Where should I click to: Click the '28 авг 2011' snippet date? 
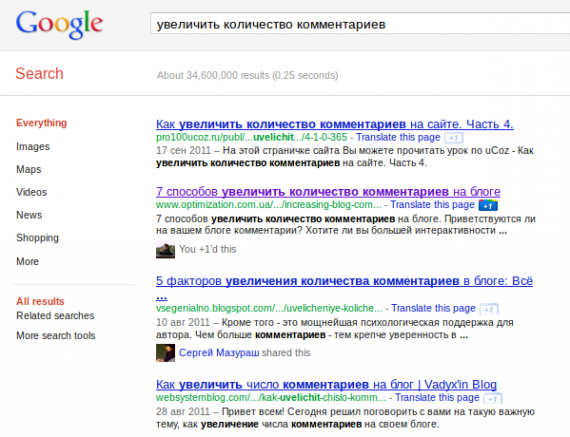point(183,412)
